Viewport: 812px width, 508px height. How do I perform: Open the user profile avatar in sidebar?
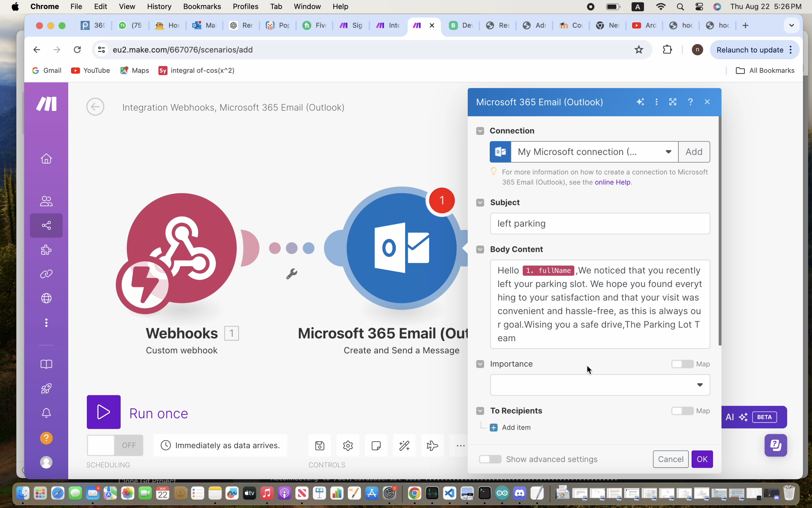[x=46, y=463]
